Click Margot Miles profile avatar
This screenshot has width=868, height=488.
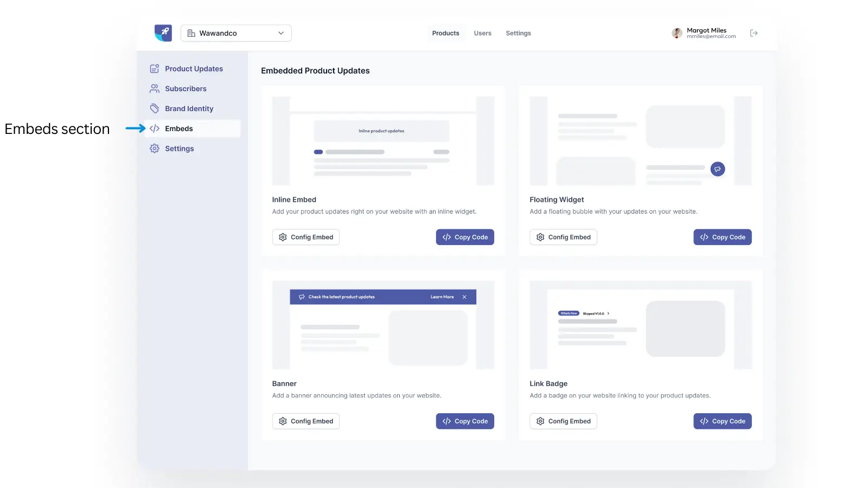click(677, 33)
